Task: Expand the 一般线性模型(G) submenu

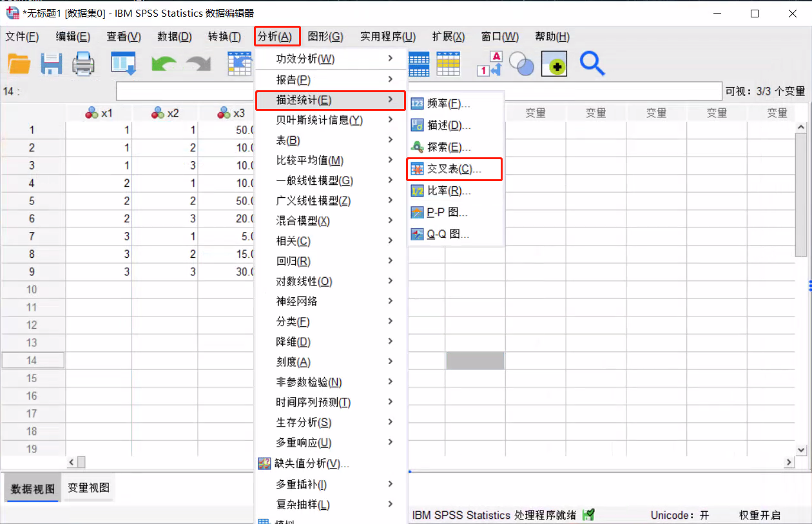Action: pos(391,180)
